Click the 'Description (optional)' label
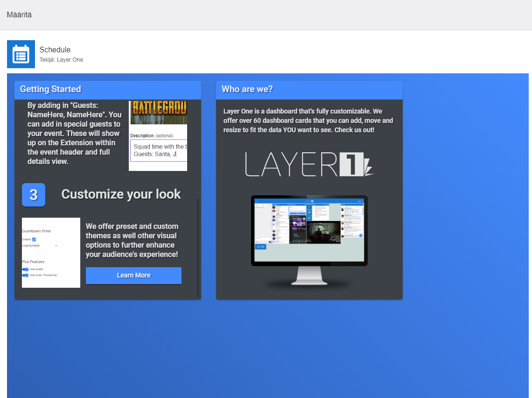This screenshot has height=398, width=532. coord(152,135)
